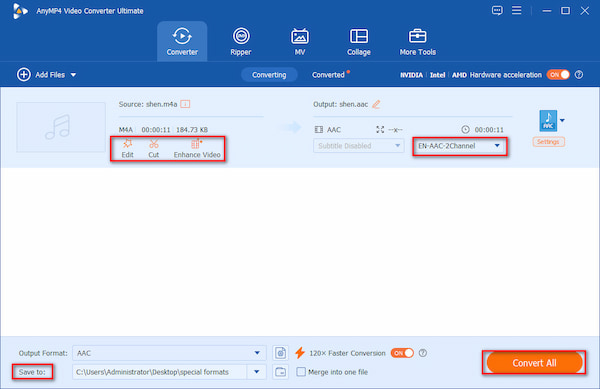
Task: Click the '184.73 KB' file size
Action: click(x=192, y=130)
